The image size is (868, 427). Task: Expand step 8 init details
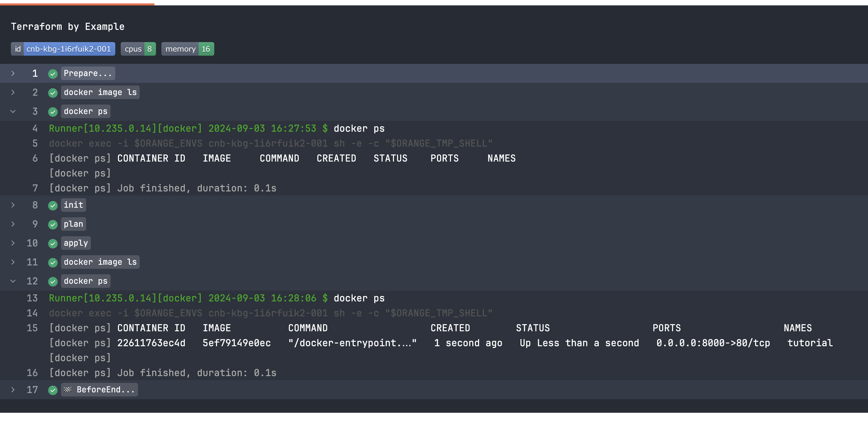point(14,205)
